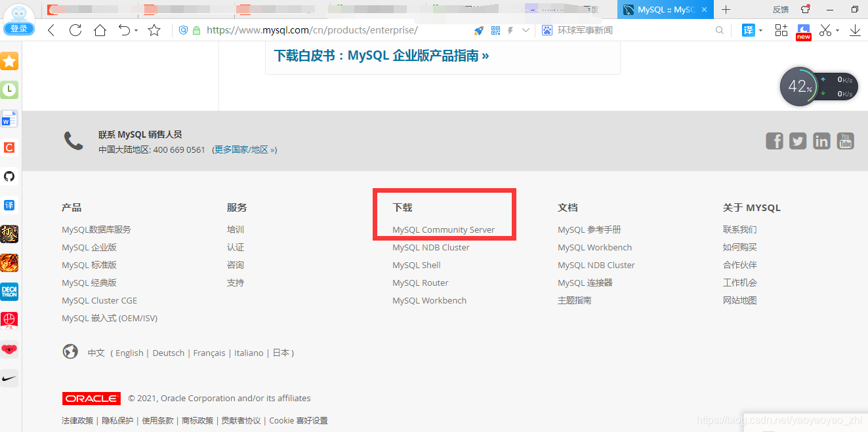The image size is (868, 432).
Task: Open MySQL YouTube channel icon
Action: (x=845, y=141)
